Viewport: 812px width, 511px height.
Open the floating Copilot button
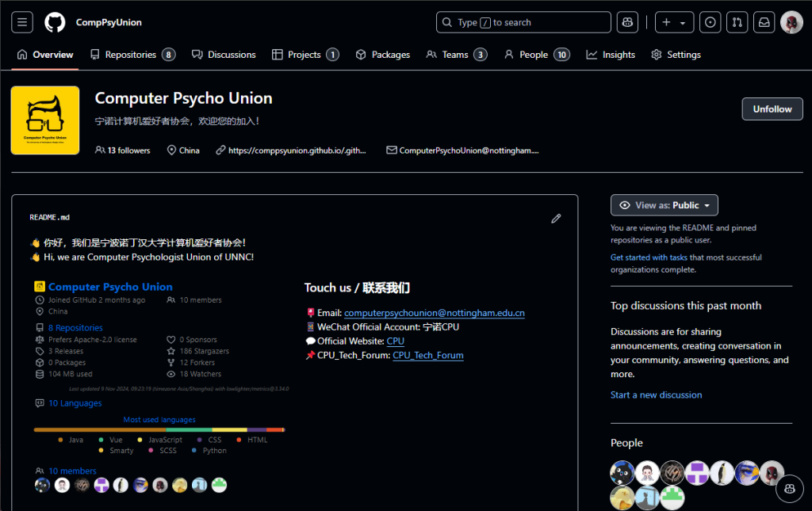coord(790,488)
